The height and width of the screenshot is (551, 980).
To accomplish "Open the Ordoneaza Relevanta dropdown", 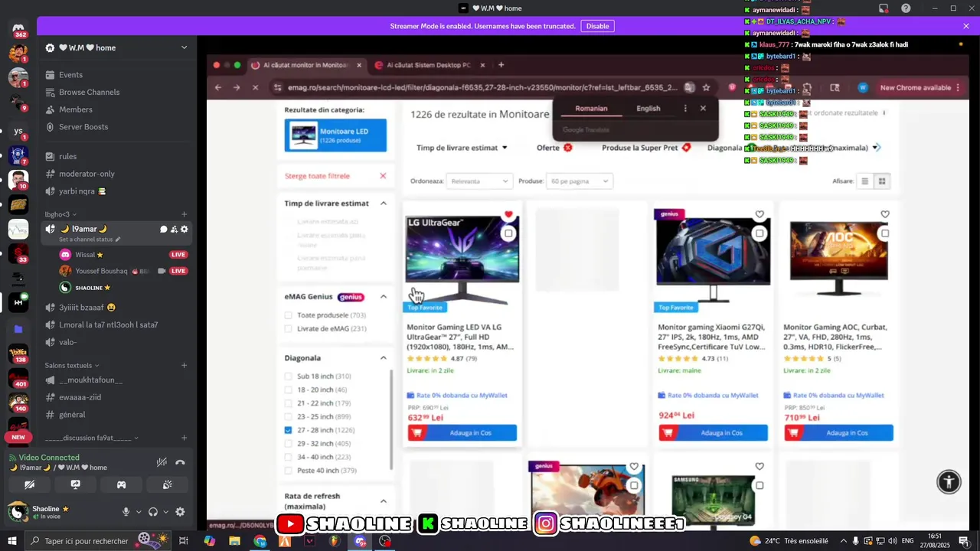I will coord(479,181).
